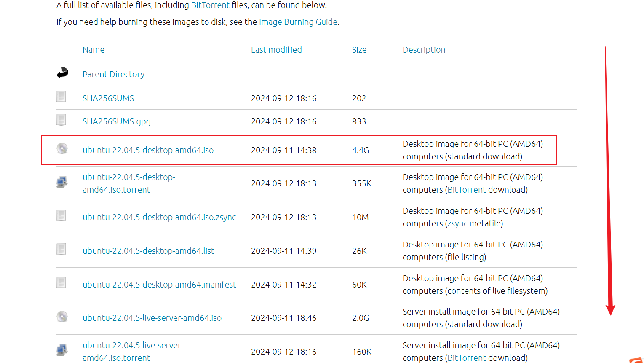The height and width of the screenshot is (363, 644).
Task: Click the live-server torrent network icon
Action: click(62, 350)
